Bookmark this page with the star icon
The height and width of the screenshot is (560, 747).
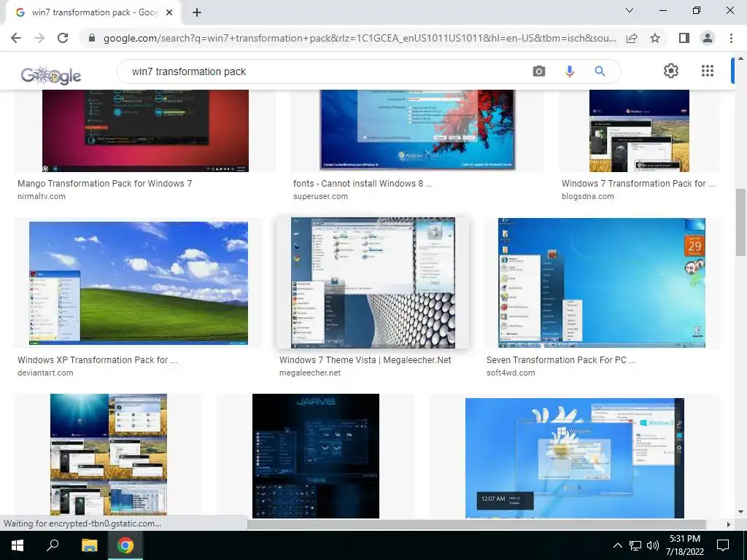pos(655,38)
